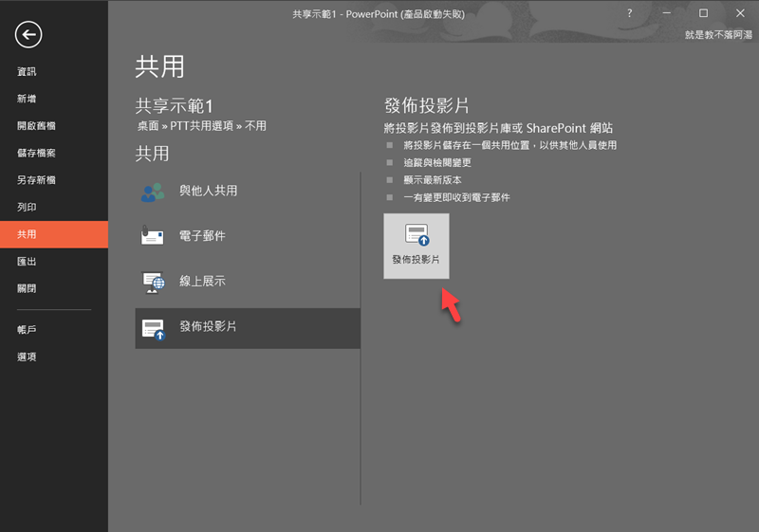This screenshot has width=759, height=532.
Task: Select 開啟舊檔 in the sidebar
Action: [x=36, y=126]
